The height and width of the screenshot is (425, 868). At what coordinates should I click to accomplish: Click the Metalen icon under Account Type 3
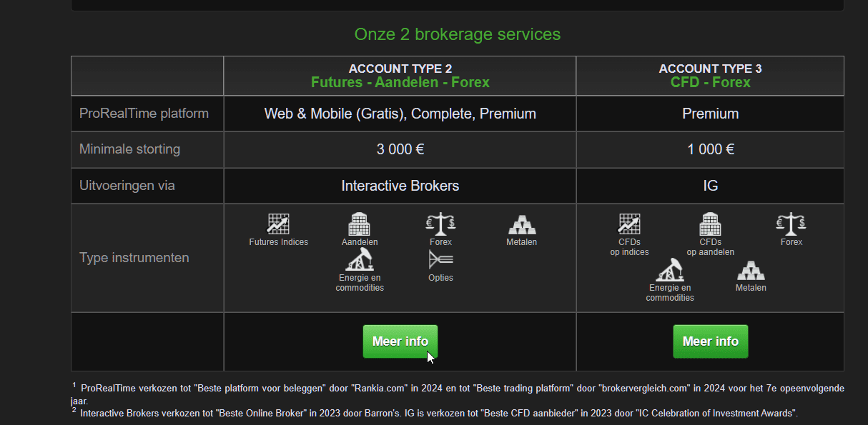point(751,270)
